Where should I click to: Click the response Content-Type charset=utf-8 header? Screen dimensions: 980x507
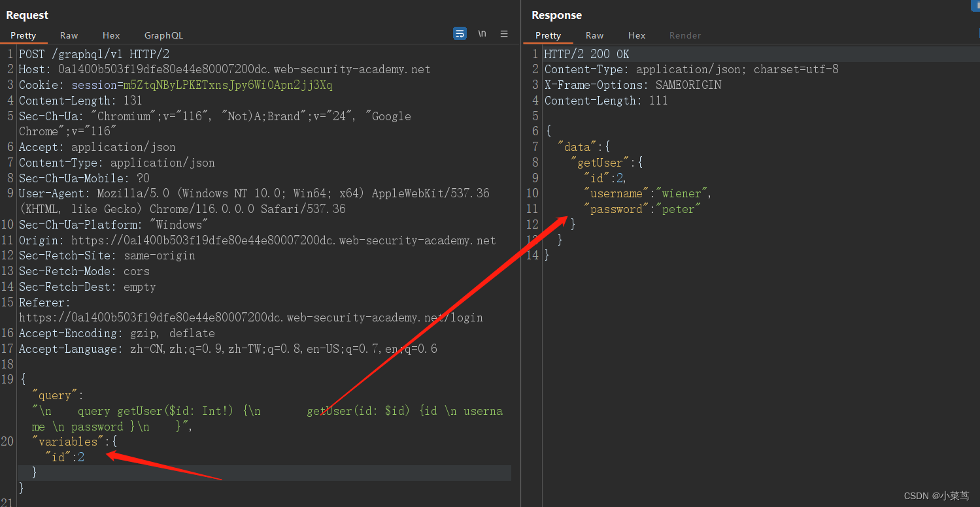[x=691, y=69]
